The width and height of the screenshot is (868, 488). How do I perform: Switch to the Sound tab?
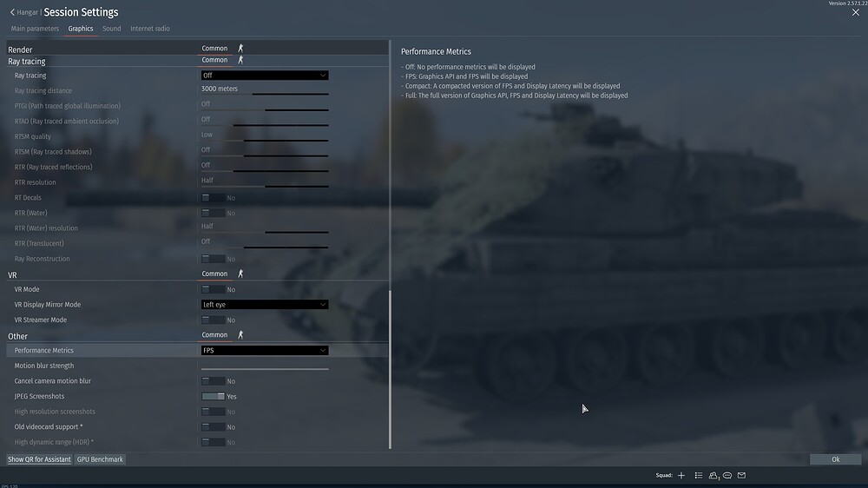pyautogui.click(x=111, y=29)
